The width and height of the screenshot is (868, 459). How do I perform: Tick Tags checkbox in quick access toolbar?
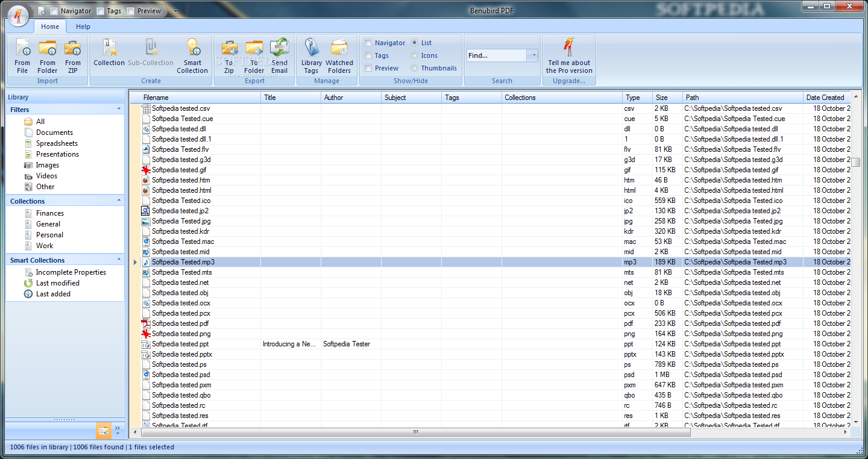click(x=100, y=11)
